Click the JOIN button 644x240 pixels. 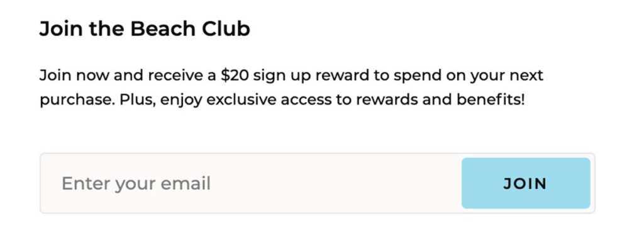[526, 183]
